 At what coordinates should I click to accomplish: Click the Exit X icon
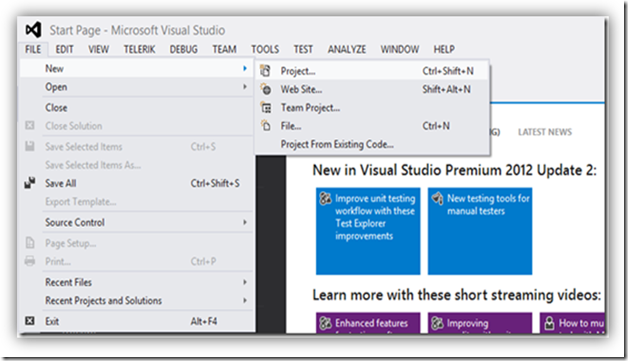click(30, 321)
